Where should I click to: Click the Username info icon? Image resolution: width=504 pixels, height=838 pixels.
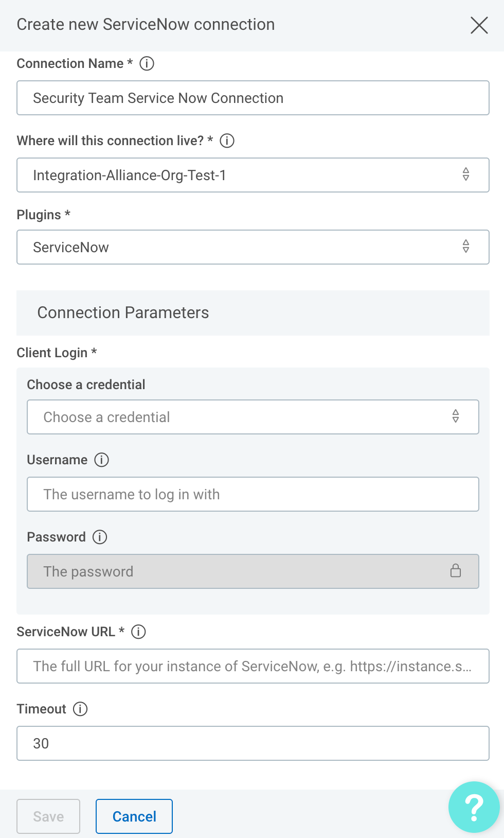(x=102, y=460)
